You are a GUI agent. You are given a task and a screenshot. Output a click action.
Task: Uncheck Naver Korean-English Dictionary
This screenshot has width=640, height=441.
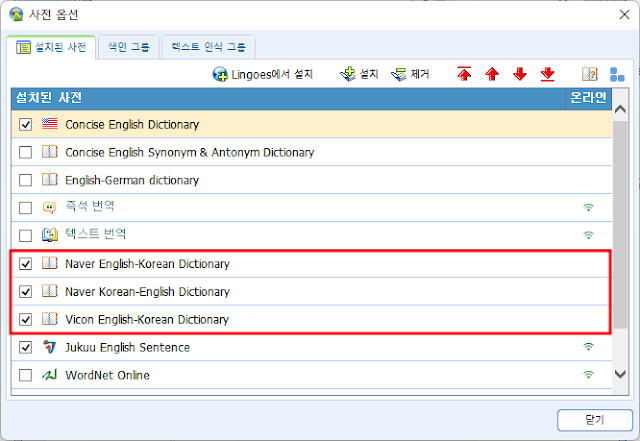click(25, 292)
